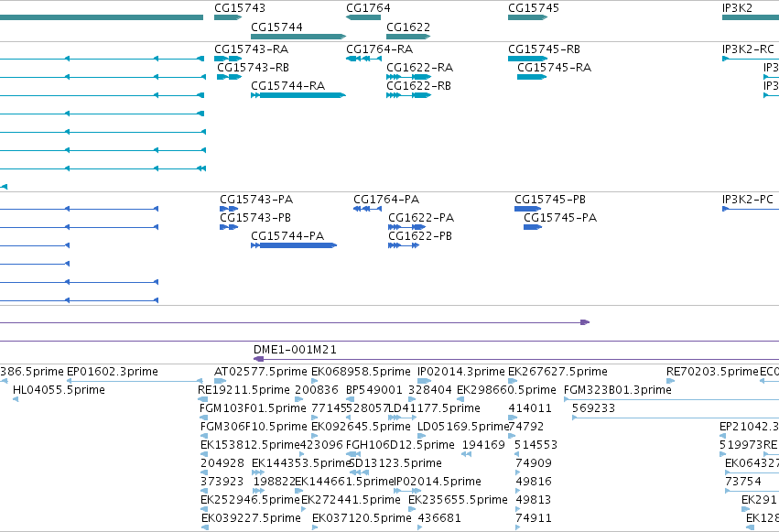The image size is (779, 532).
Task: Select the BP549001 feature
Action: pyautogui.click(x=351, y=399)
